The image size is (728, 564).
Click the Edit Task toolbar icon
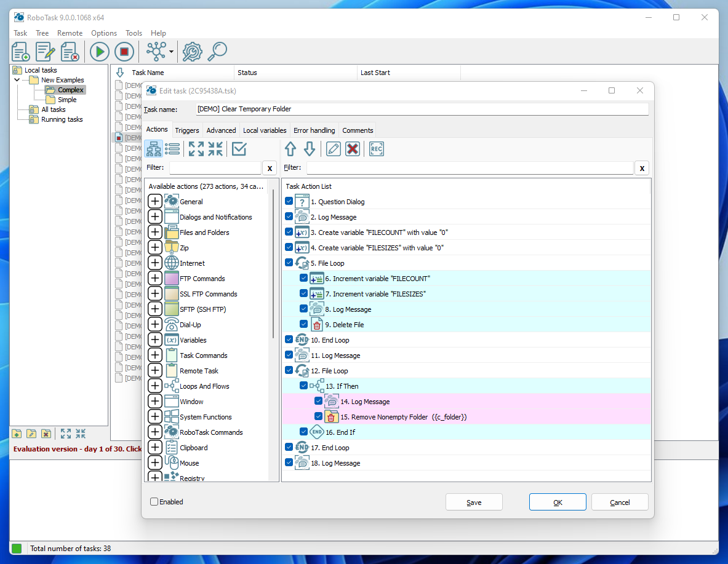coord(46,52)
